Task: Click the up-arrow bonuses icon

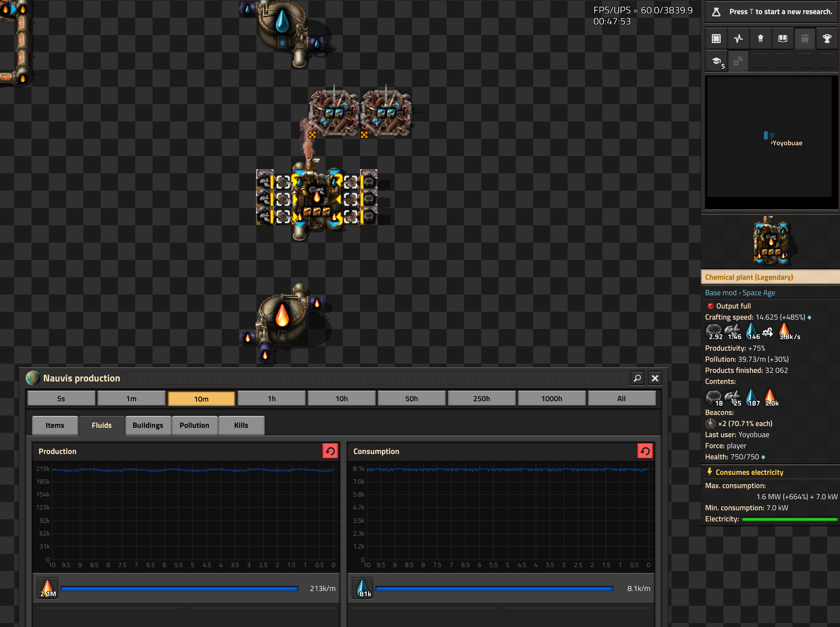Action: (x=760, y=39)
